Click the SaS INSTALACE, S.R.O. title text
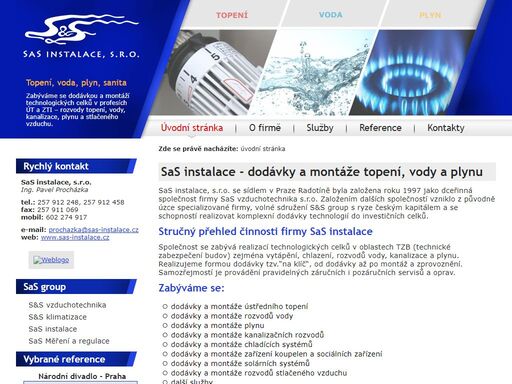 coord(81,54)
